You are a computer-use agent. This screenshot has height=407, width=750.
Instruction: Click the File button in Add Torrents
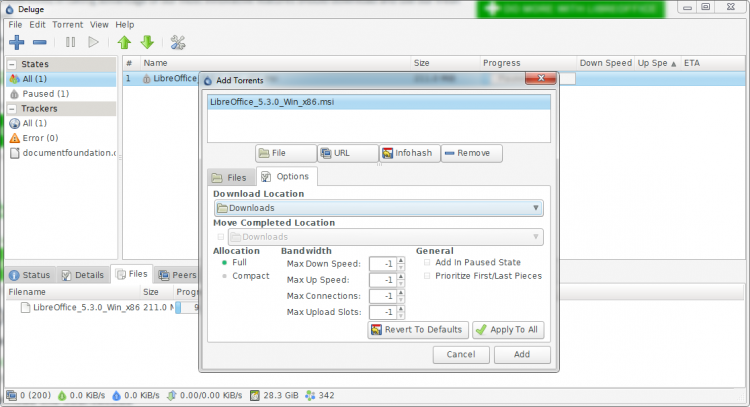coord(286,154)
